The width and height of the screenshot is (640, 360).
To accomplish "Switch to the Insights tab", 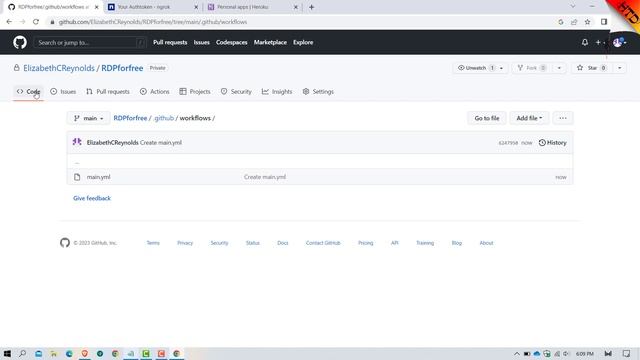I will [277, 91].
